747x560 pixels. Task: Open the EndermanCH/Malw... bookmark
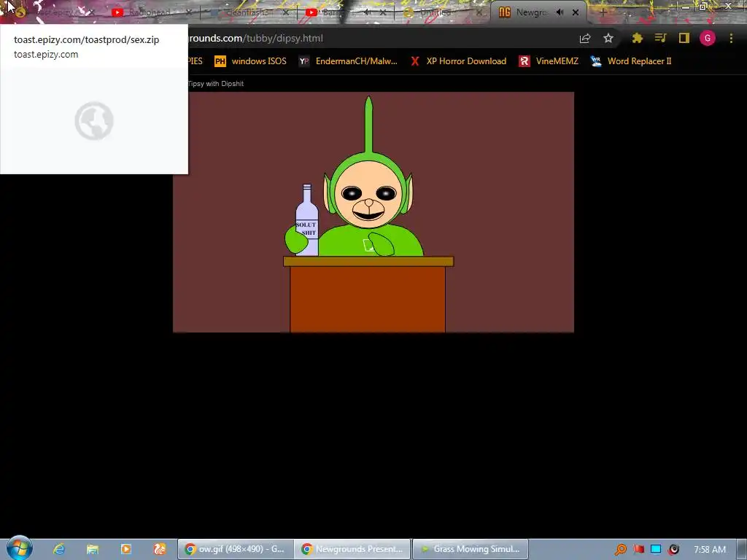coord(348,61)
